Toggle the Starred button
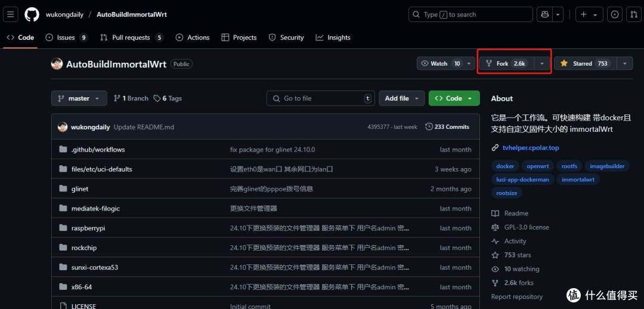This screenshot has width=644, height=309. coord(585,63)
